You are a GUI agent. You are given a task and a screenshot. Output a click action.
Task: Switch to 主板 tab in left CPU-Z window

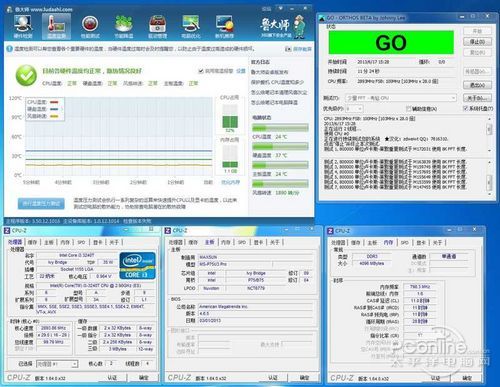pyautogui.click(x=49, y=242)
